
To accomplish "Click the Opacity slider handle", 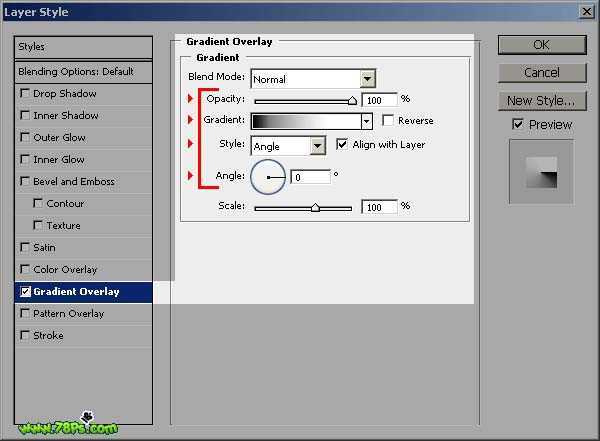I will pyautogui.click(x=352, y=101).
